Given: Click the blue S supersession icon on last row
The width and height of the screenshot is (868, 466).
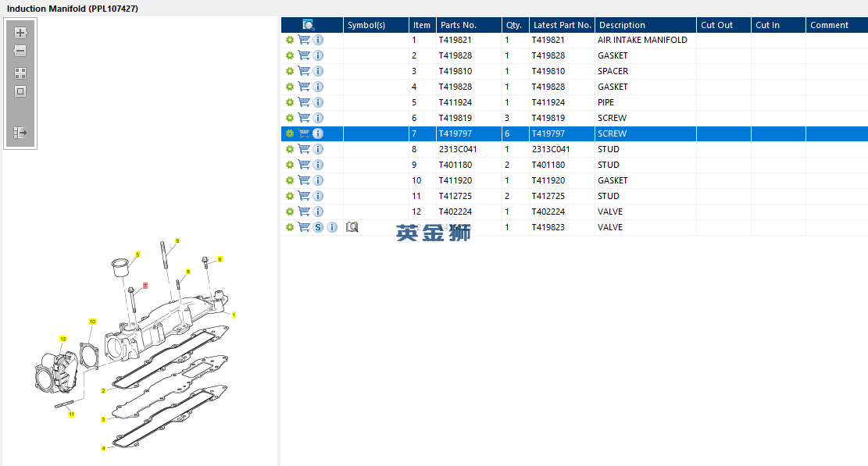Looking at the screenshot, I should (x=318, y=227).
